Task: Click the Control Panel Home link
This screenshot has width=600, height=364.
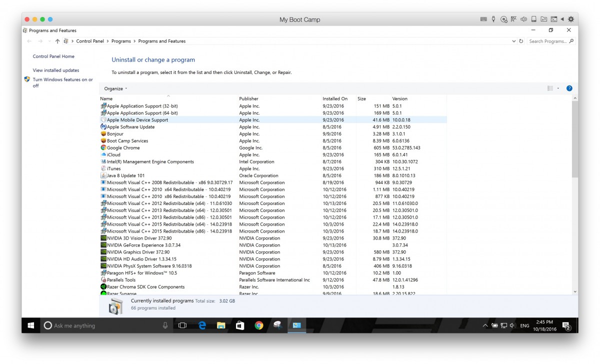Action: (54, 56)
